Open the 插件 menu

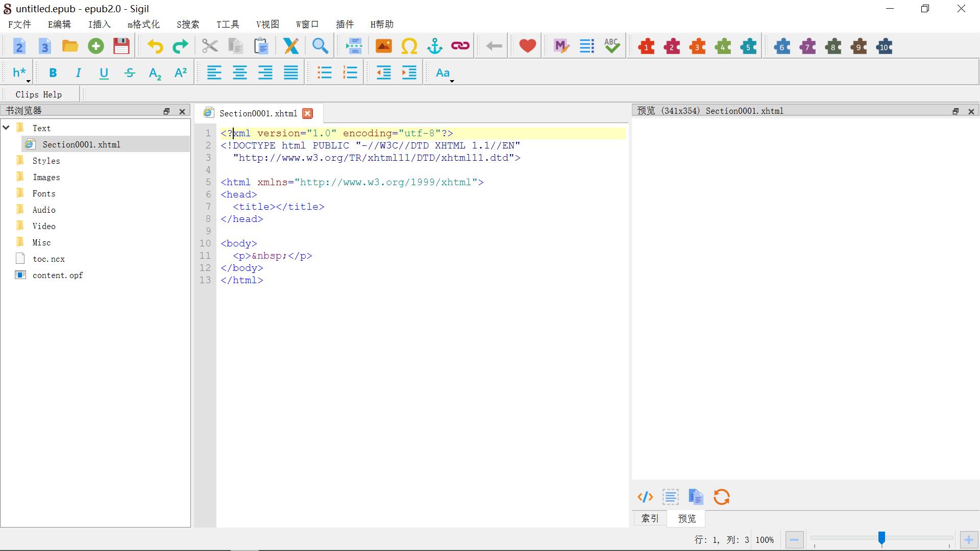tap(345, 24)
